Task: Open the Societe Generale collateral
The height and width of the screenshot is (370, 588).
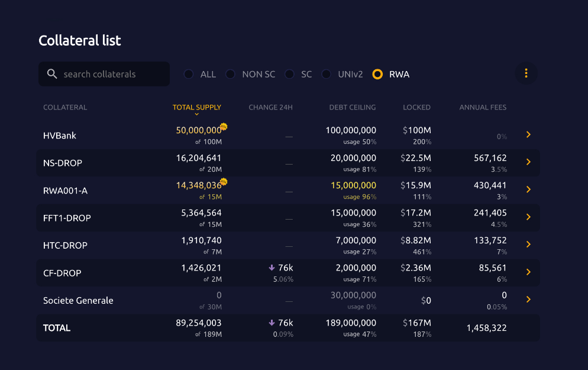Action: coord(78,301)
